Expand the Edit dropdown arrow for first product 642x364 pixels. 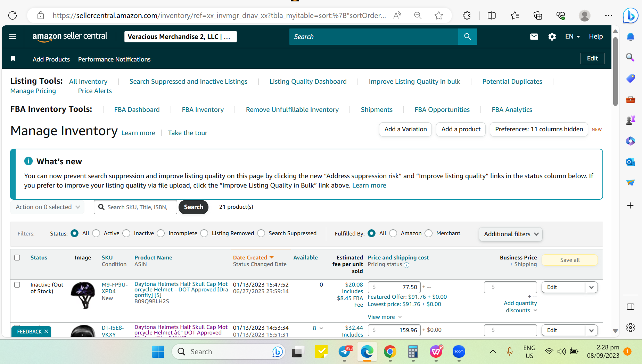(x=592, y=287)
